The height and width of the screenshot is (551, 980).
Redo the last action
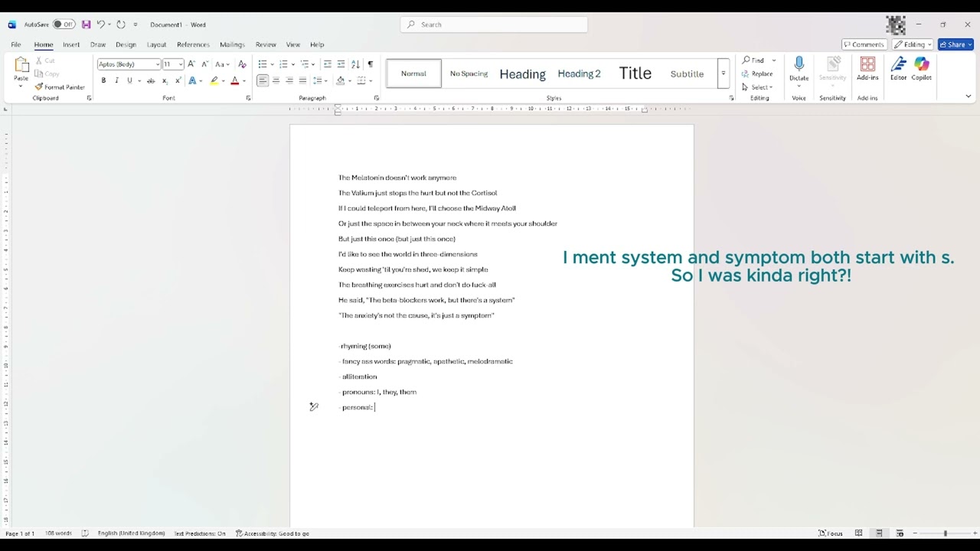coord(121,24)
